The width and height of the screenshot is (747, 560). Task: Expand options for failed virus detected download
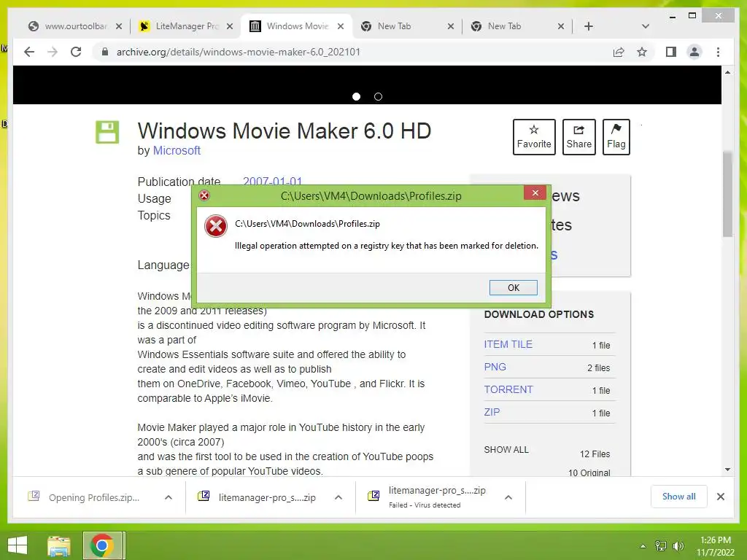tap(508, 497)
